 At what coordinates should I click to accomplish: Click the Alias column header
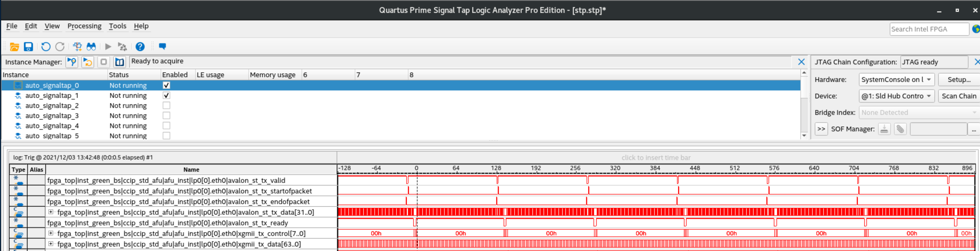(x=37, y=169)
